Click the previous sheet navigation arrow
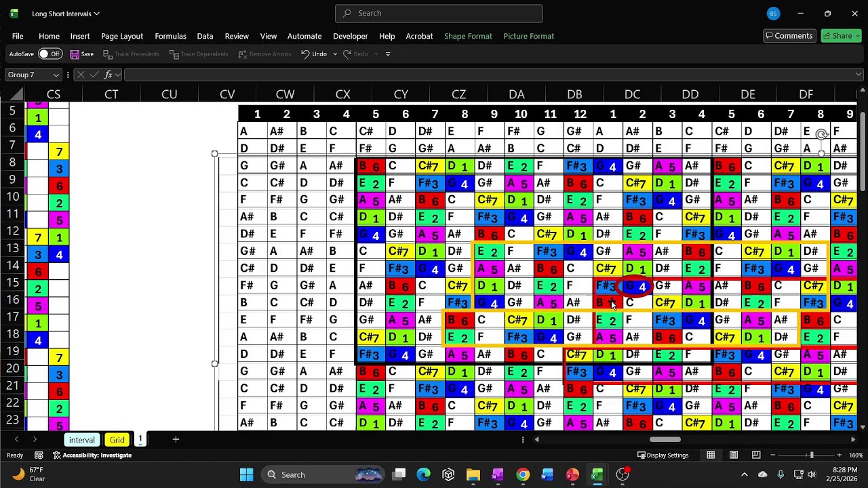This screenshot has width=868, height=488. [x=16, y=440]
